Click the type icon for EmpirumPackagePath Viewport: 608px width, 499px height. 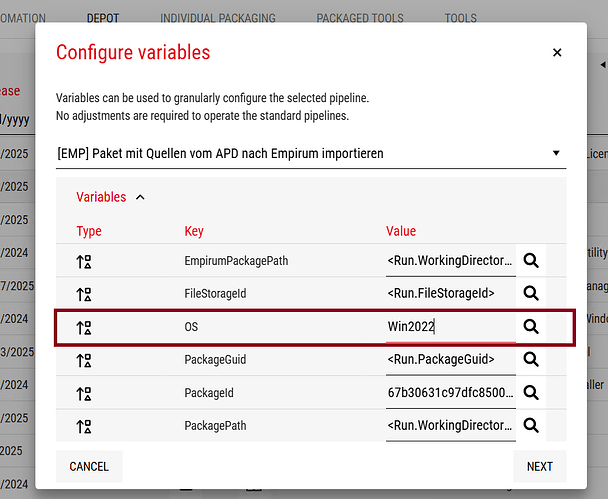(84, 261)
